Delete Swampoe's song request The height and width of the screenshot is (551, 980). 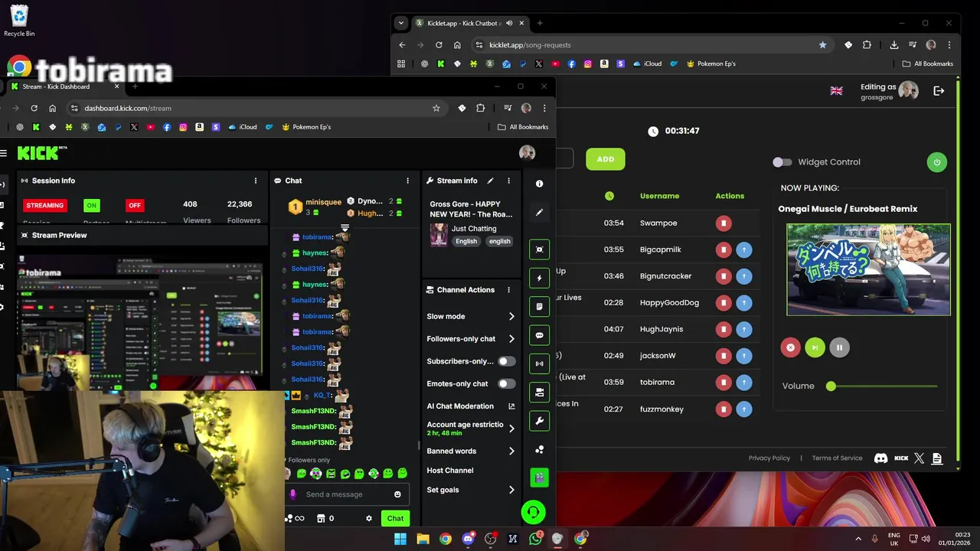[724, 223]
